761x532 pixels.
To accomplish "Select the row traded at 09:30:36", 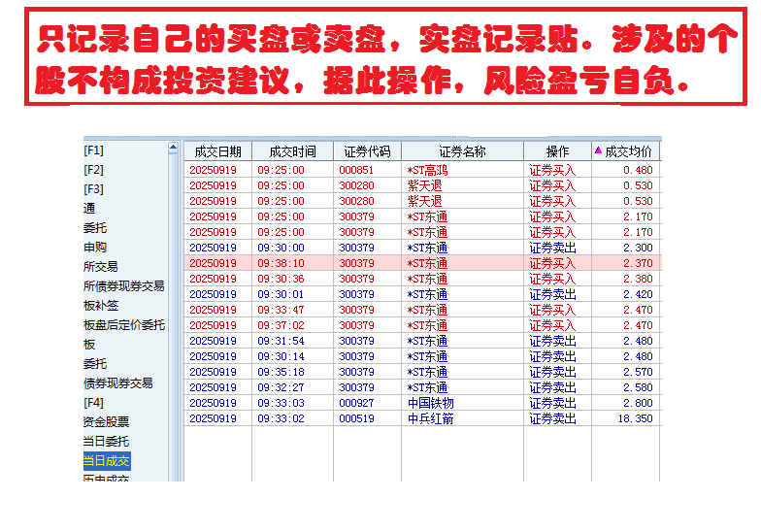I will [422, 279].
